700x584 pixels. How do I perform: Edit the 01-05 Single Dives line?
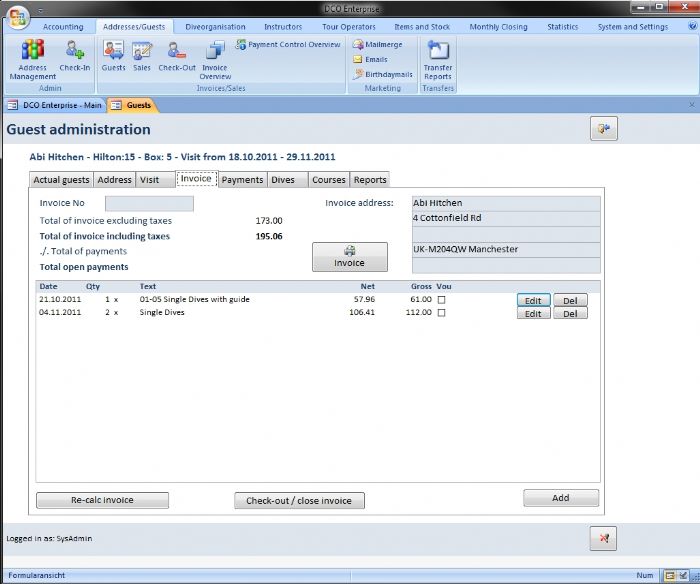pyautogui.click(x=533, y=300)
